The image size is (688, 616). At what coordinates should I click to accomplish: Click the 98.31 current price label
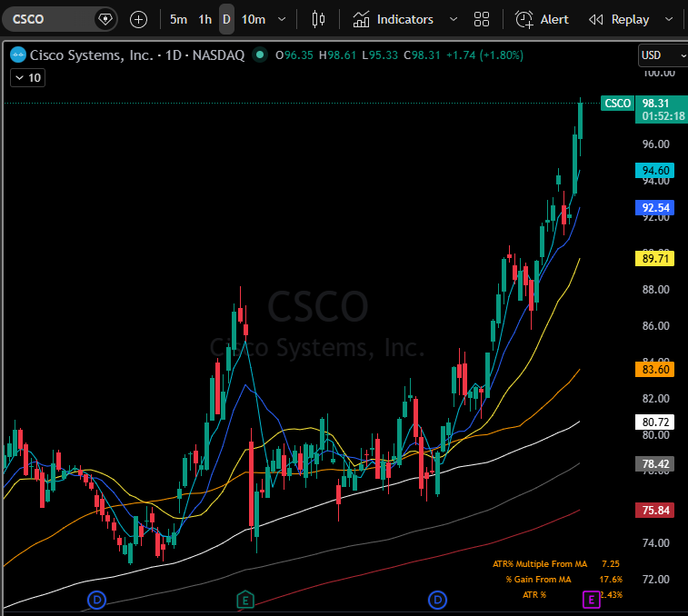point(655,103)
